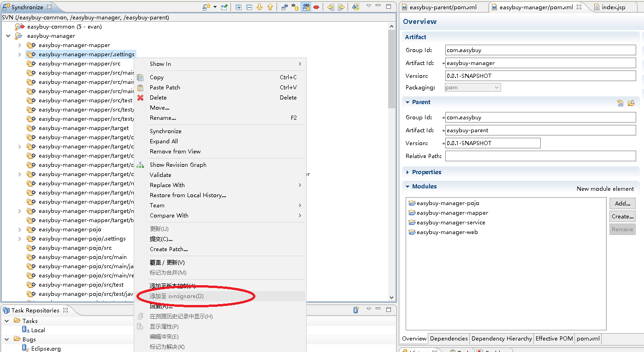644x352 pixels.
Task: Toggle Incoming/Outgoing mode button
Action: (x=306, y=7)
